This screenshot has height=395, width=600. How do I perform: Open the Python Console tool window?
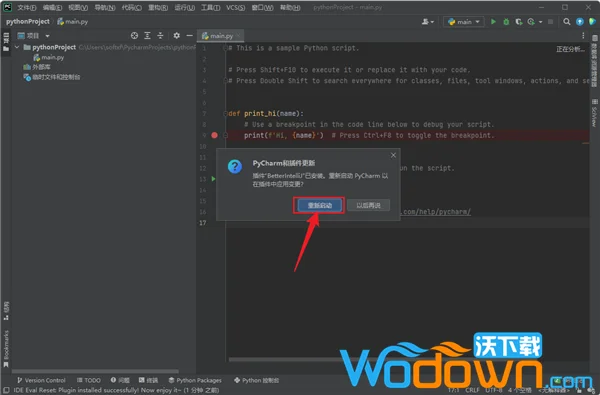pyautogui.click(x=256, y=380)
